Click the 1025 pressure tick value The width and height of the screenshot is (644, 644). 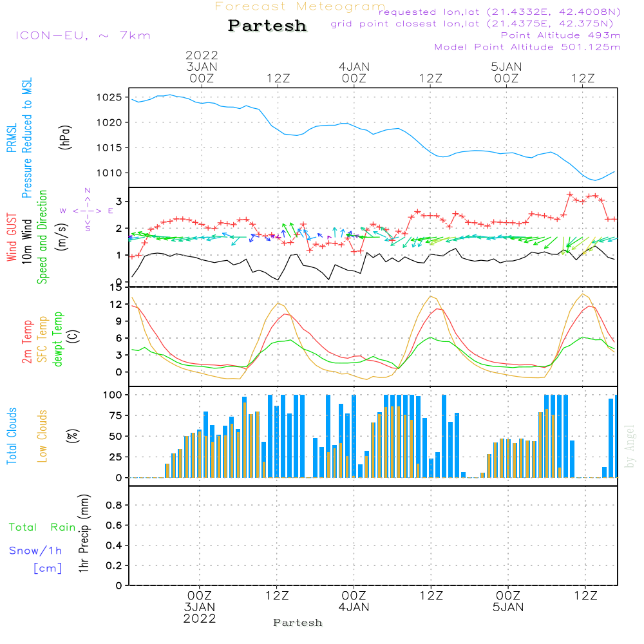tap(109, 97)
